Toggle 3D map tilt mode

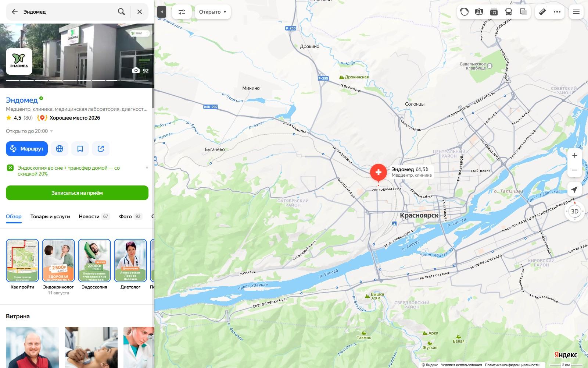[575, 211]
